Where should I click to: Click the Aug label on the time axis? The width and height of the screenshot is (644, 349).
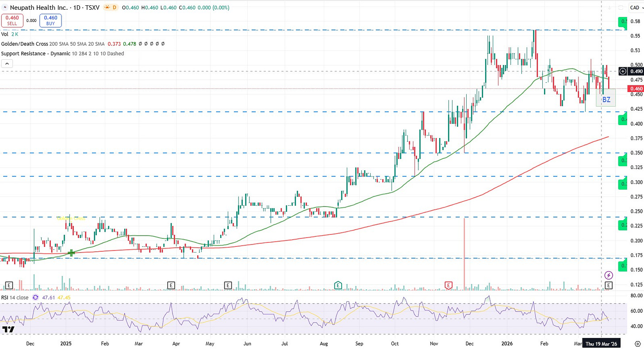point(324,343)
